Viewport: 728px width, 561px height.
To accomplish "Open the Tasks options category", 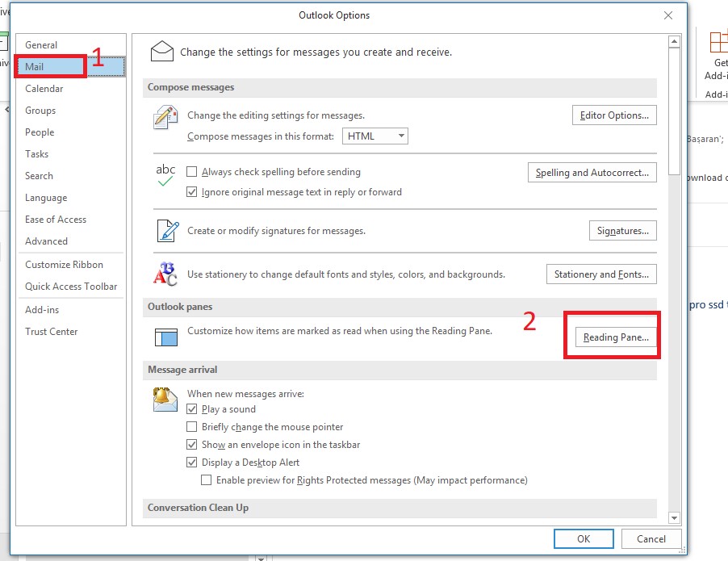I will coord(71,153).
